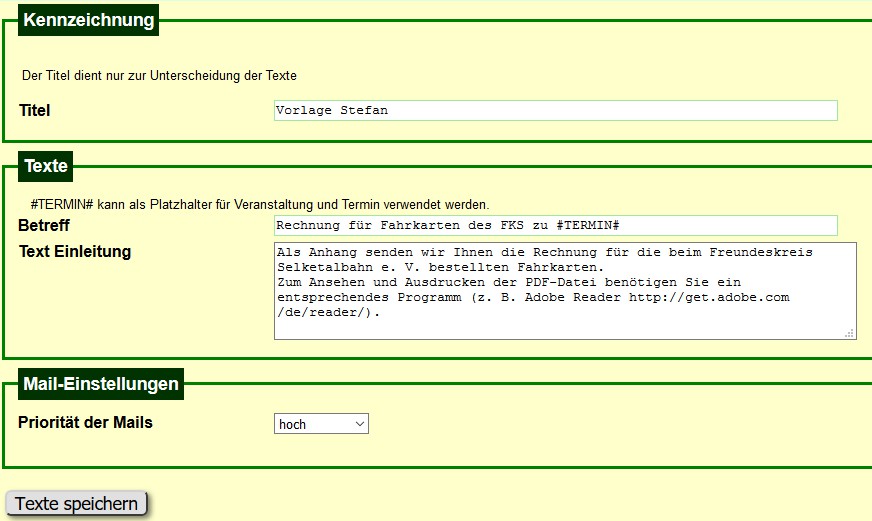Click the Kennzeichnung section heading
The image size is (872, 521).
89,20
